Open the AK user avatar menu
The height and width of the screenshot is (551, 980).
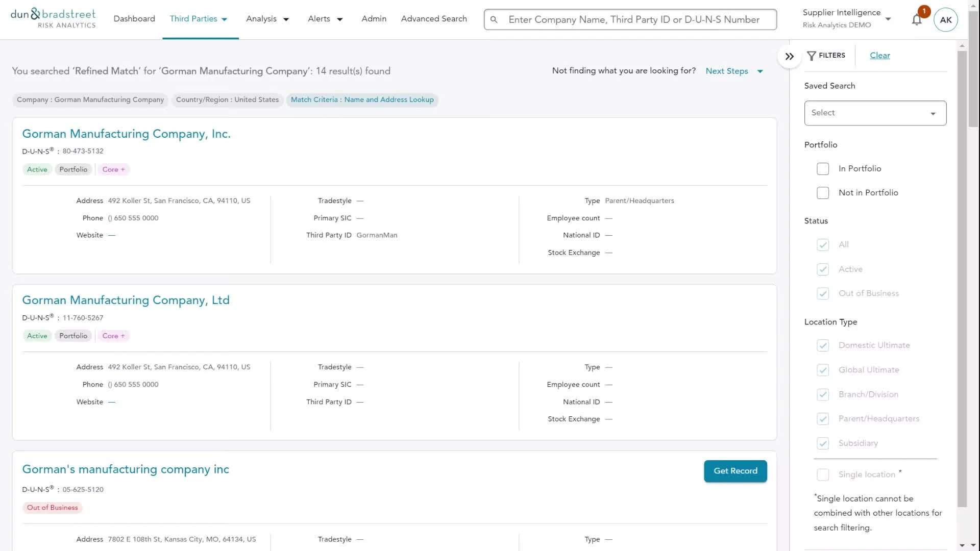point(945,20)
